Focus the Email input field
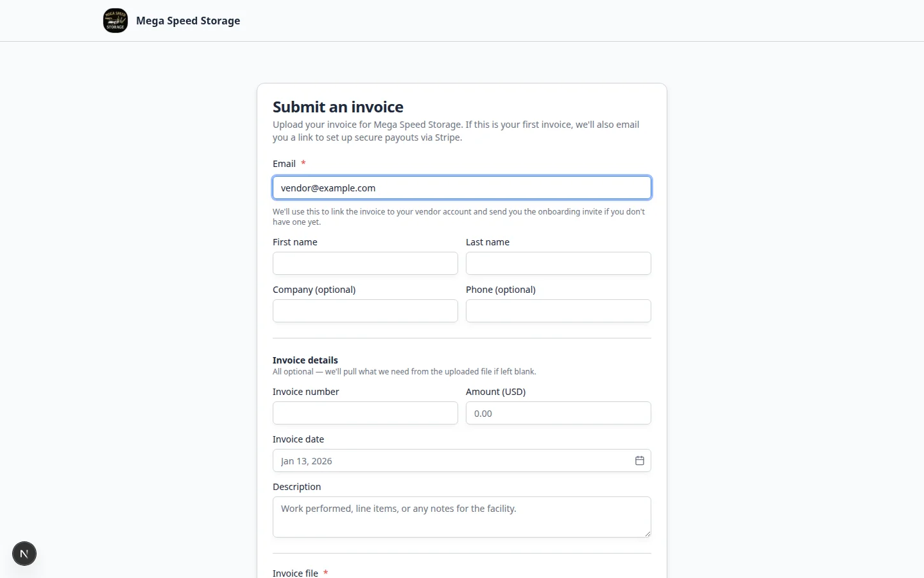Screen dimensions: 924x578 462,188
